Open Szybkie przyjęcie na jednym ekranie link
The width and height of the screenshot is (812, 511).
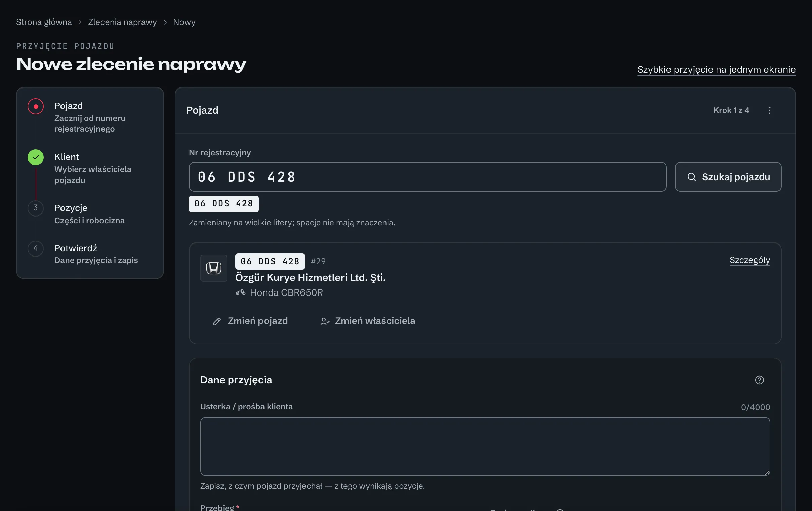click(716, 70)
